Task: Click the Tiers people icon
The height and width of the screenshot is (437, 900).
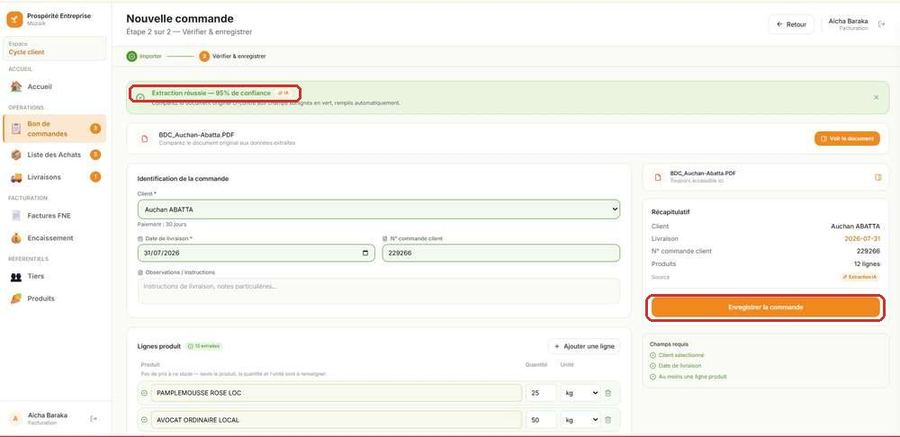Action: click(16, 276)
